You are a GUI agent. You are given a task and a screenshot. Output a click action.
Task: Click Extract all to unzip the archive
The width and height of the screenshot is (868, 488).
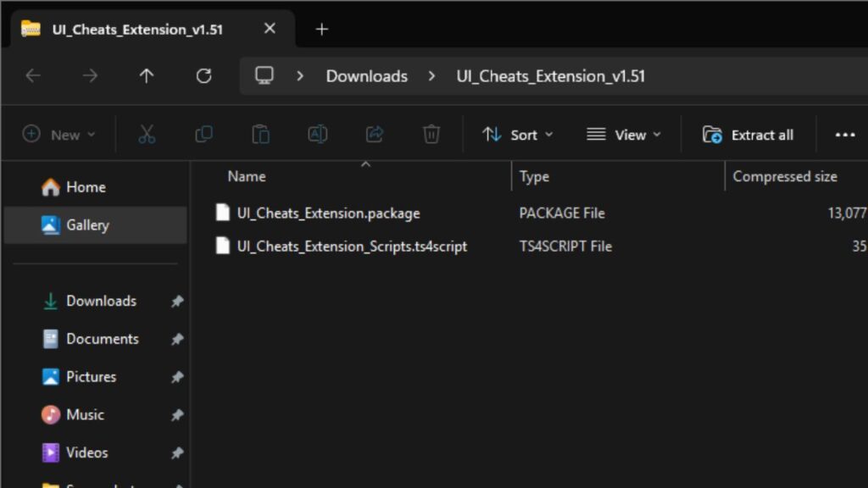click(x=748, y=134)
